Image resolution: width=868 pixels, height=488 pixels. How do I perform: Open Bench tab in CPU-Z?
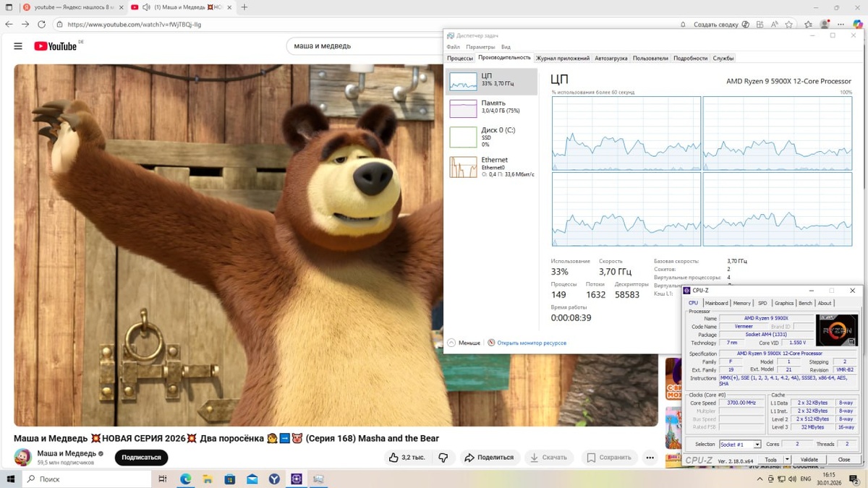click(805, 303)
